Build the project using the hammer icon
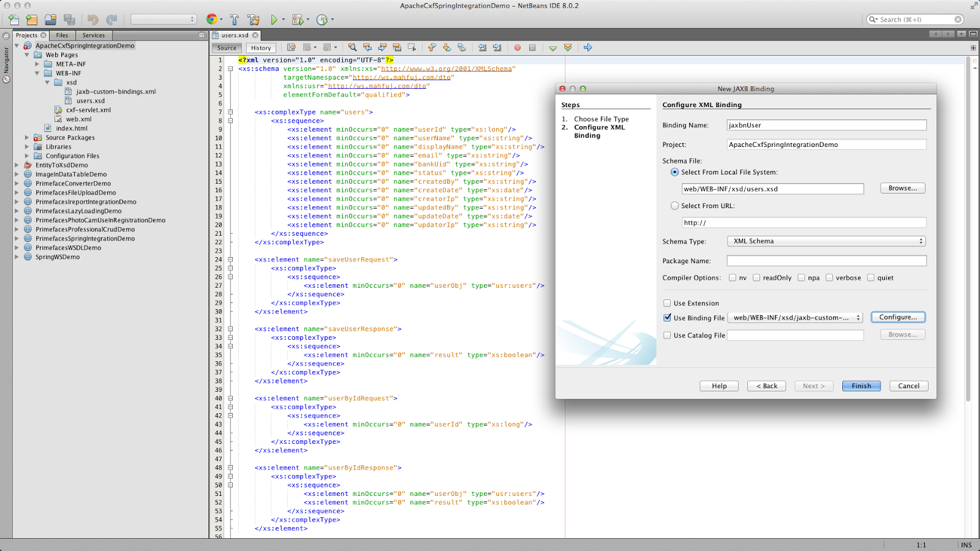Image resolution: width=980 pixels, height=551 pixels. tap(235, 19)
